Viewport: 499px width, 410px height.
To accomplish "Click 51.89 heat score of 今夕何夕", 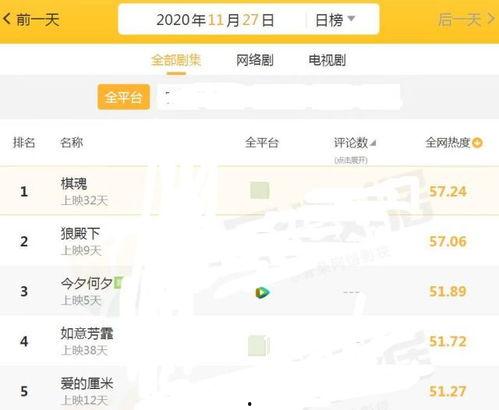I will point(448,291).
